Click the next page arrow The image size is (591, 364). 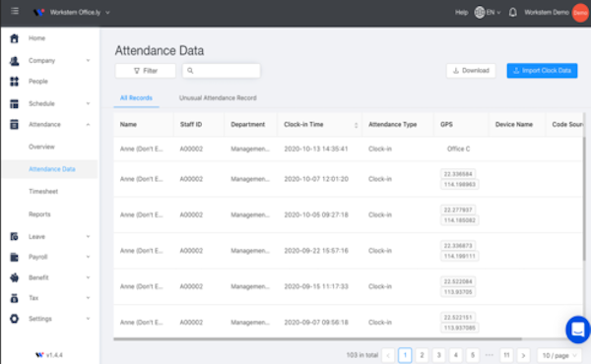[x=523, y=355]
